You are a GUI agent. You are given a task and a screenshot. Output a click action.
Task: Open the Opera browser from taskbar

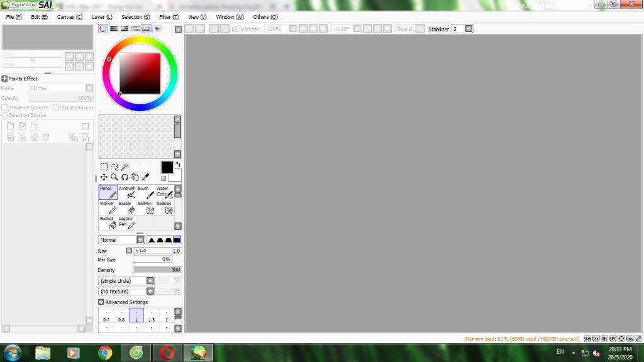[x=167, y=353]
